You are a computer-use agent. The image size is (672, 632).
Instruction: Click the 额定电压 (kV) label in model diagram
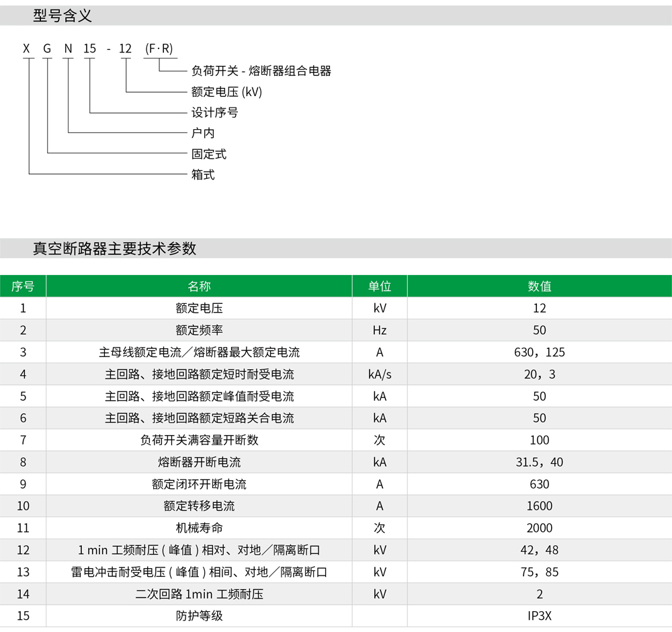[226, 92]
